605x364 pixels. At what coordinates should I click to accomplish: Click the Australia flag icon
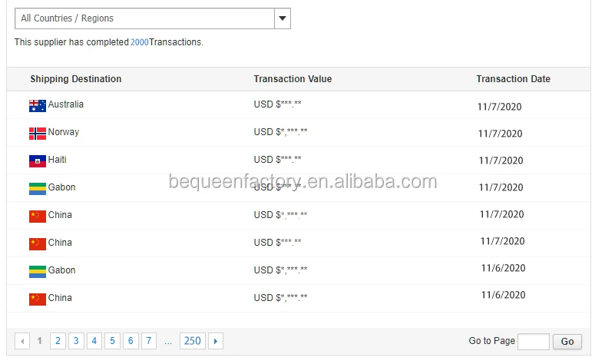pyautogui.click(x=37, y=105)
